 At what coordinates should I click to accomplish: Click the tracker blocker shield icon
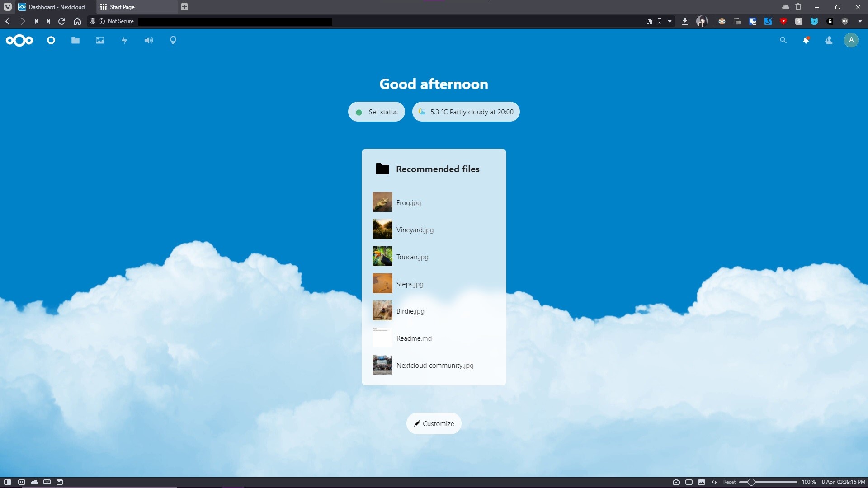point(93,21)
